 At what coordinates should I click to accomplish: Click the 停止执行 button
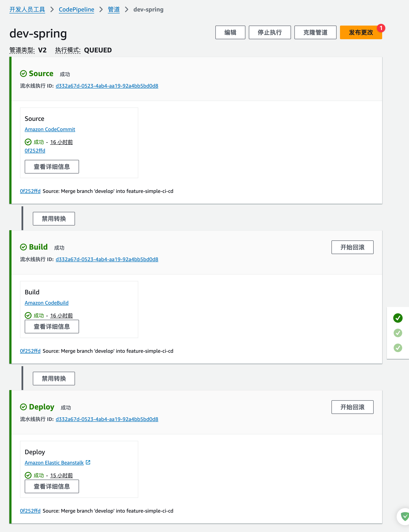point(269,32)
